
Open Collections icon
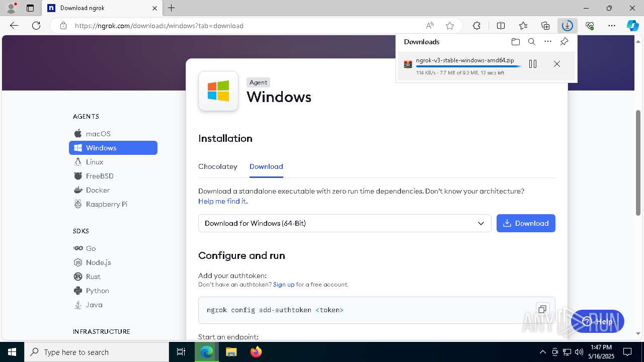pos(545,26)
